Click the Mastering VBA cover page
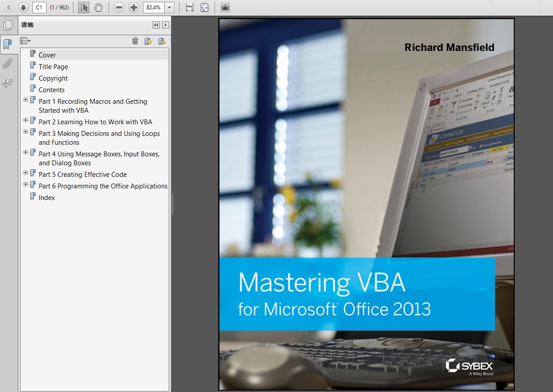This screenshot has width=553, height=392. coord(366,204)
